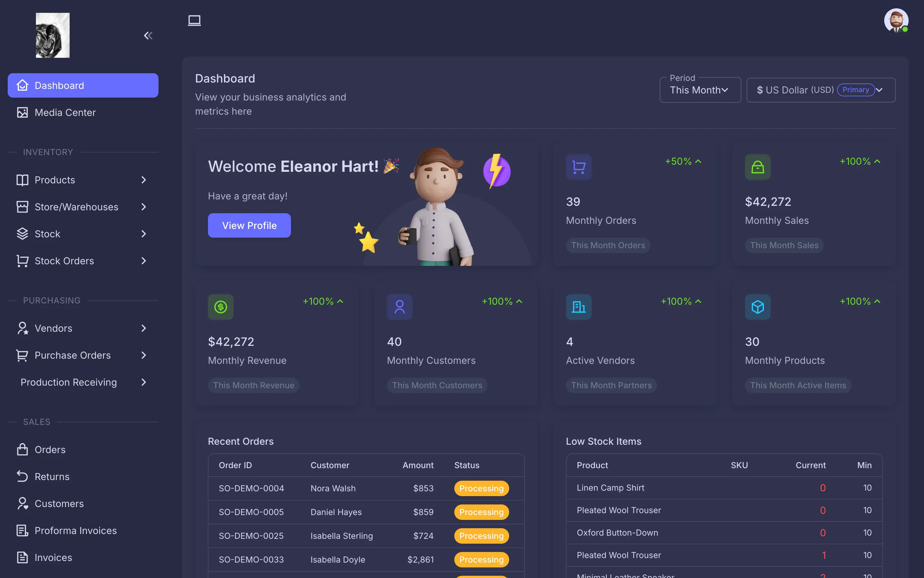Screen dimensions: 924x578
Task: Click the Order ID column header
Action: pos(235,465)
